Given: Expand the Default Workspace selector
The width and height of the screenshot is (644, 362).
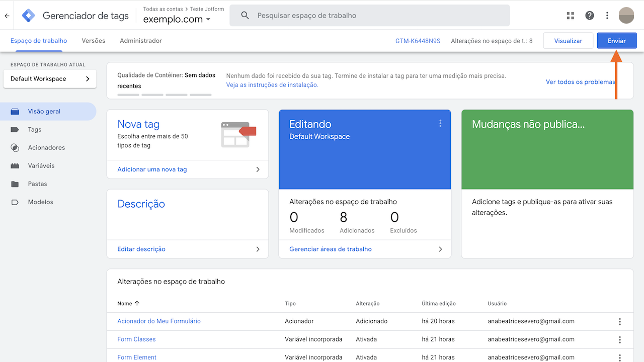Looking at the screenshot, I should click(49, 78).
